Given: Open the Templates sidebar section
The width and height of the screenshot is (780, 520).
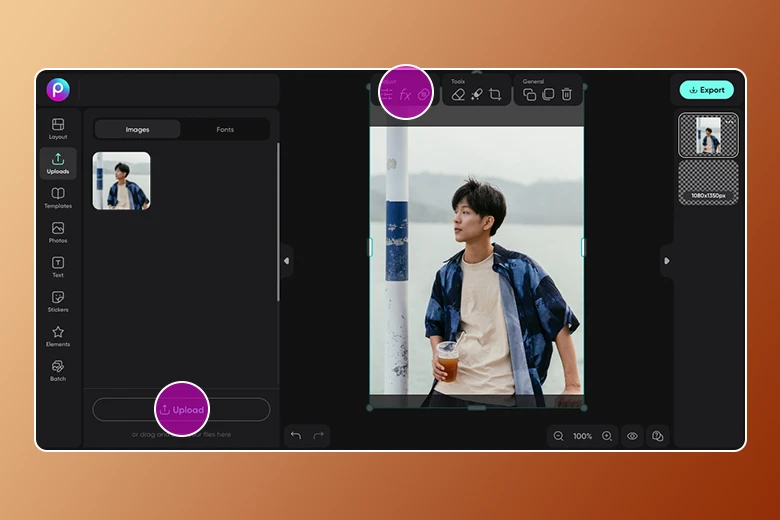Looking at the screenshot, I should (58, 197).
